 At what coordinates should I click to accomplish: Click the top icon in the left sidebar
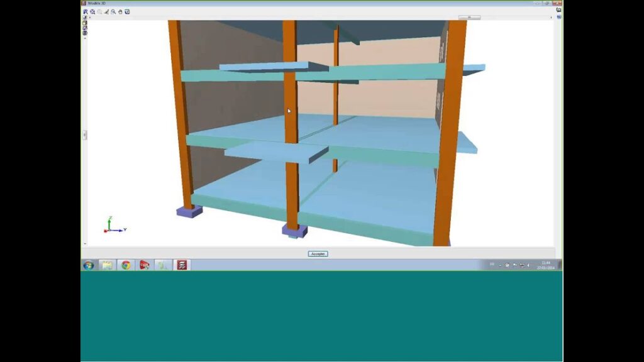(x=85, y=18)
